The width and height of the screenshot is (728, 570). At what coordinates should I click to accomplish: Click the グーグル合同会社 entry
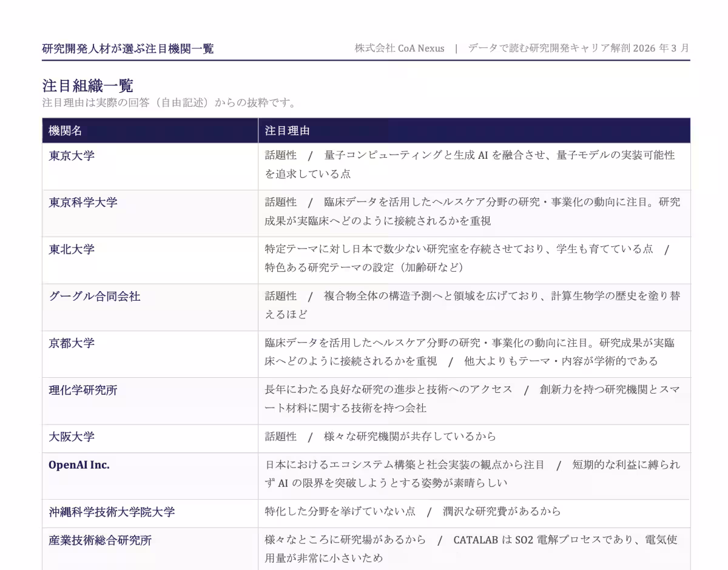[94, 297]
